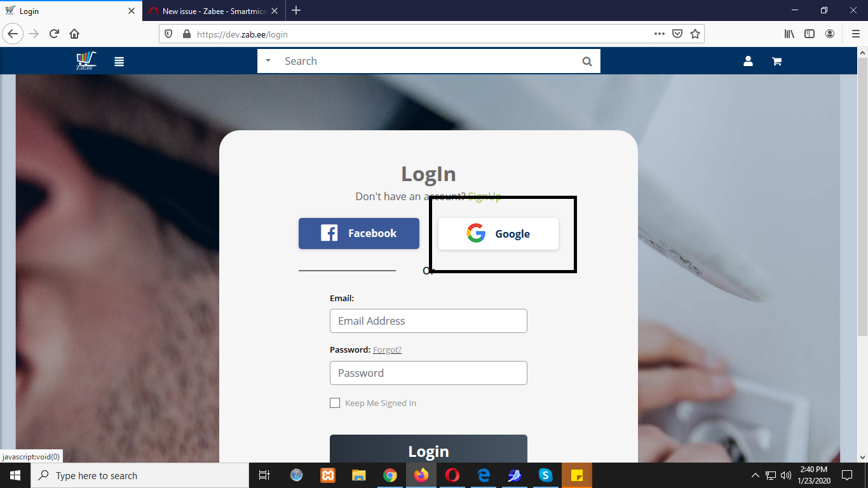This screenshot has height=488, width=868.
Task: Open Task View on the taskbar
Action: coord(264,475)
